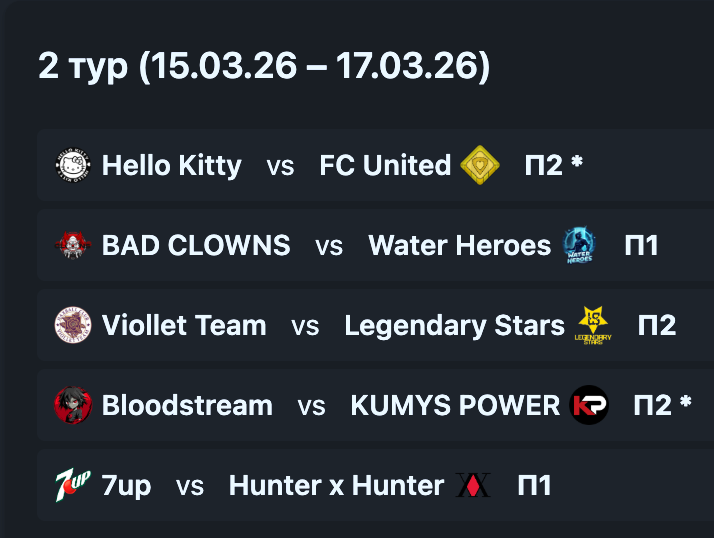Click the BAD CLOWNS team logo
The image size is (714, 538).
click(x=73, y=245)
